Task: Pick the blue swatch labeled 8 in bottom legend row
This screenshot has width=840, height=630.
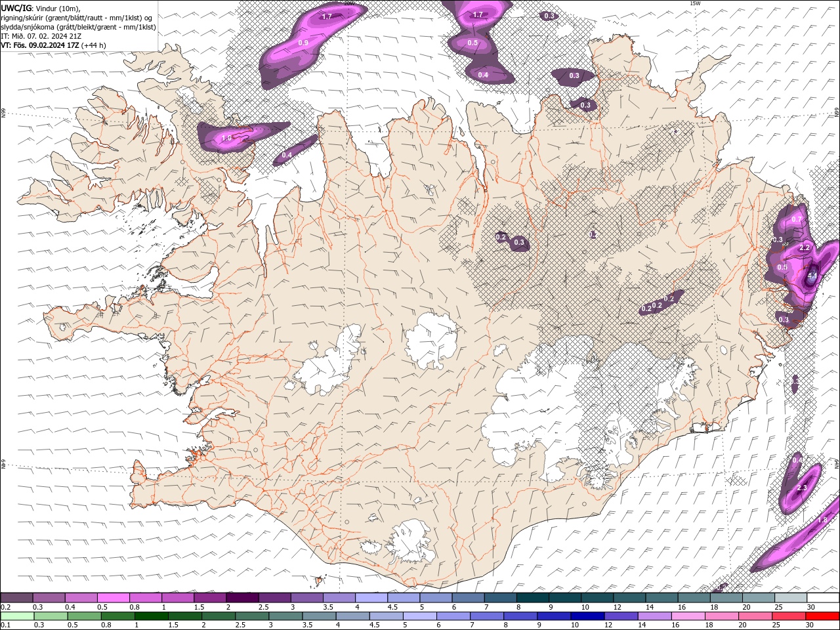Action: click(x=520, y=616)
